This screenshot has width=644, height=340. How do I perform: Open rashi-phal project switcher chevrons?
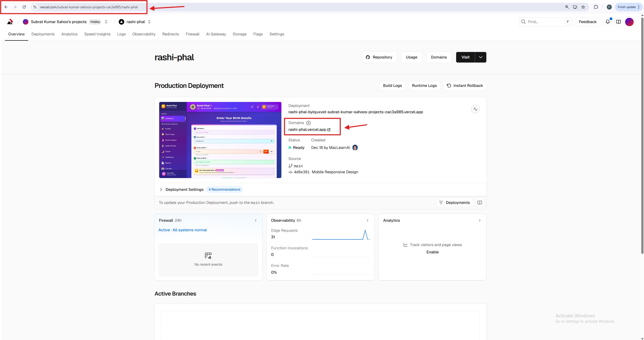149,22
